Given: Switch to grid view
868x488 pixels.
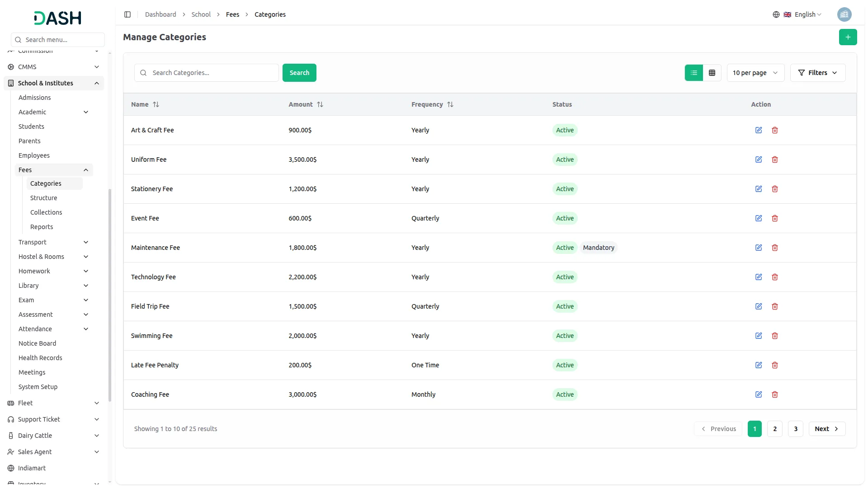Looking at the screenshot, I should tap(712, 73).
